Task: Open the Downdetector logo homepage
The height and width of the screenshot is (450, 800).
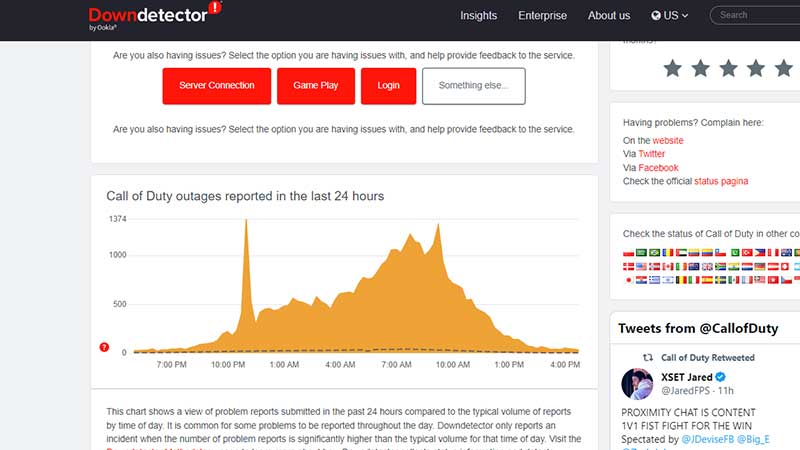Action: (x=155, y=15)
